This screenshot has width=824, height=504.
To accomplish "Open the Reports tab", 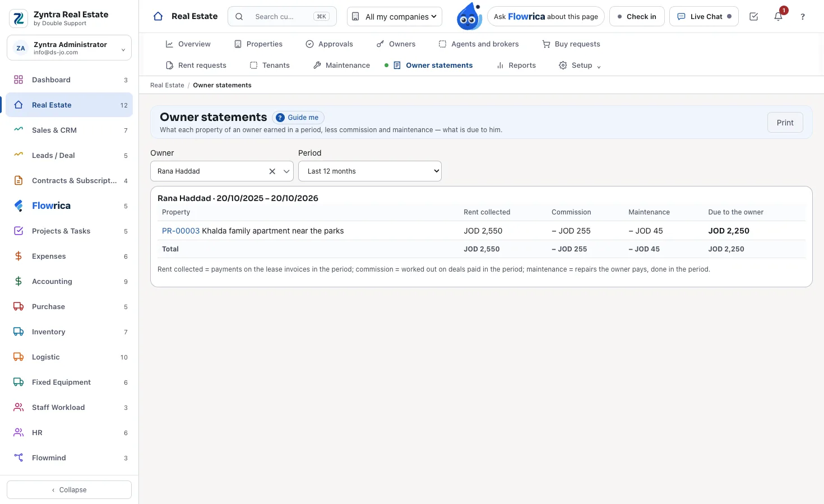I will (516, 66).
